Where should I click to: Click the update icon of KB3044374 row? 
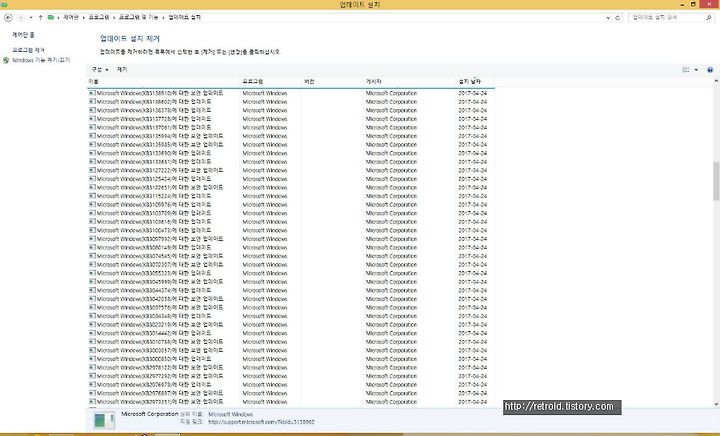(92, 290)
